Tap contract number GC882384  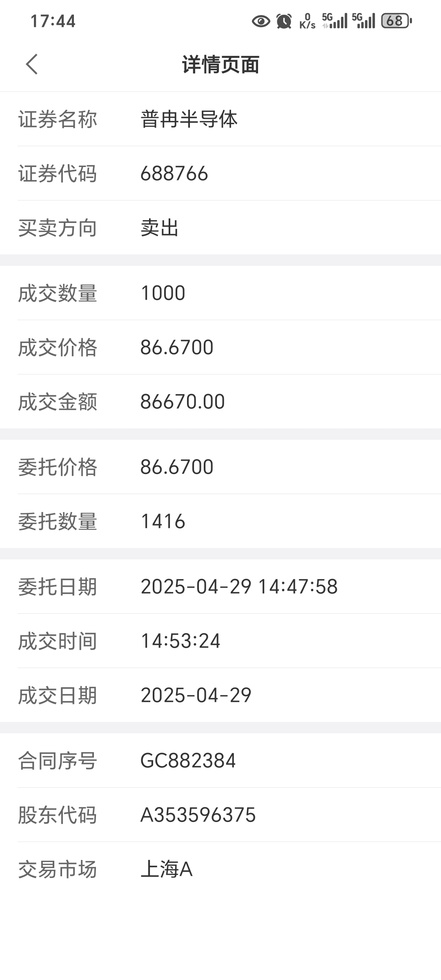pyautogui.click(x=188, y=761)
